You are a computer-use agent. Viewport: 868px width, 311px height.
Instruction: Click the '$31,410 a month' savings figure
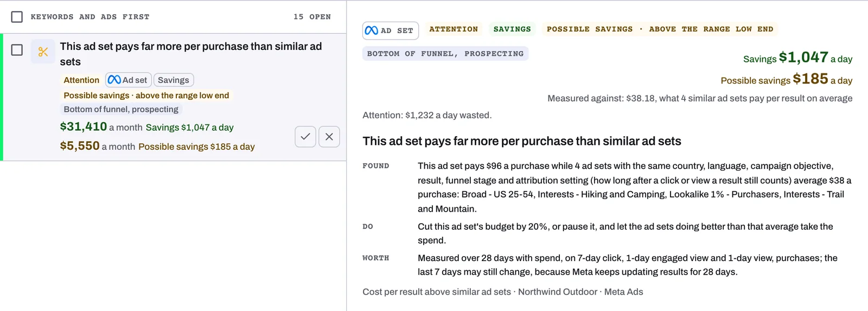point(101,127)
